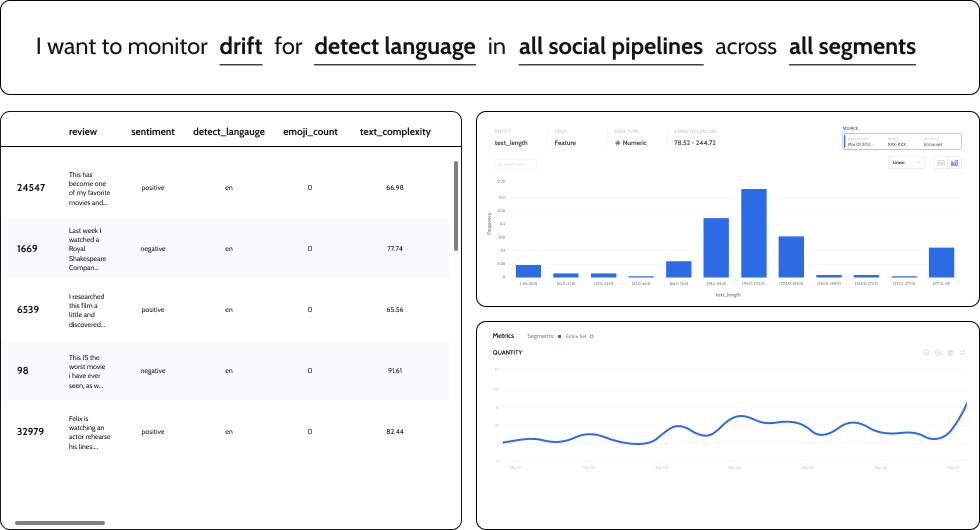Viewport: 980px width, 530px height.
Task: Switch to table view icon in histogram panel
Action: 941,163
